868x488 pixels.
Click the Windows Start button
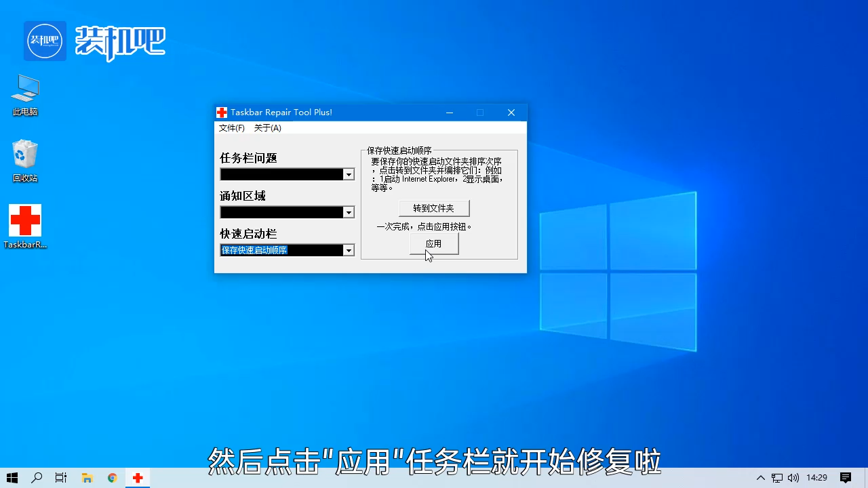coord(12,478)
